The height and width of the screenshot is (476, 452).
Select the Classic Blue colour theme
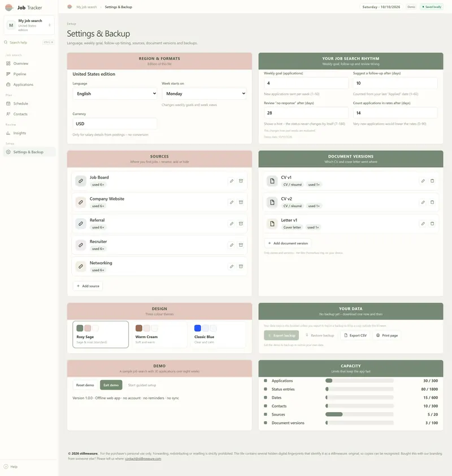tap(218, 334)
